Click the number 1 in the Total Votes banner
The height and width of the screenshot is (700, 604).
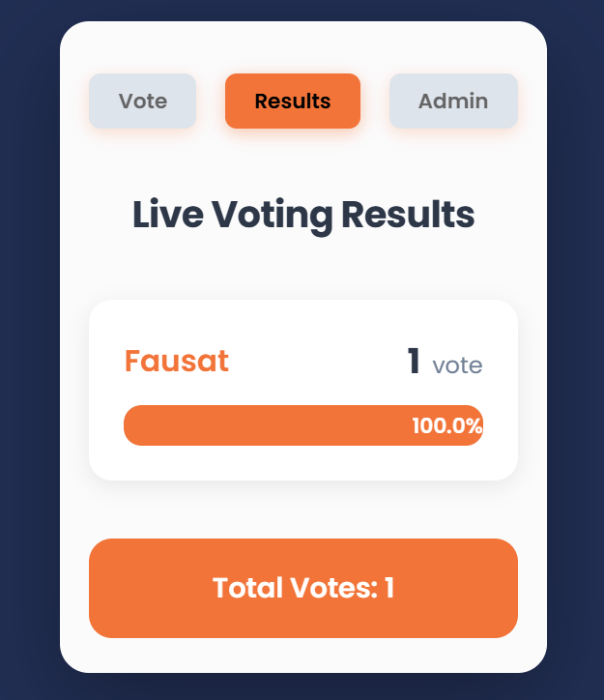pos(388,588)
